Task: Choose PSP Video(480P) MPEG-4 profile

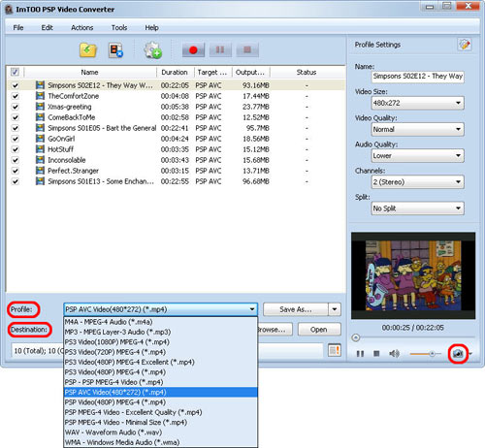Action: (x=161, y=402)
